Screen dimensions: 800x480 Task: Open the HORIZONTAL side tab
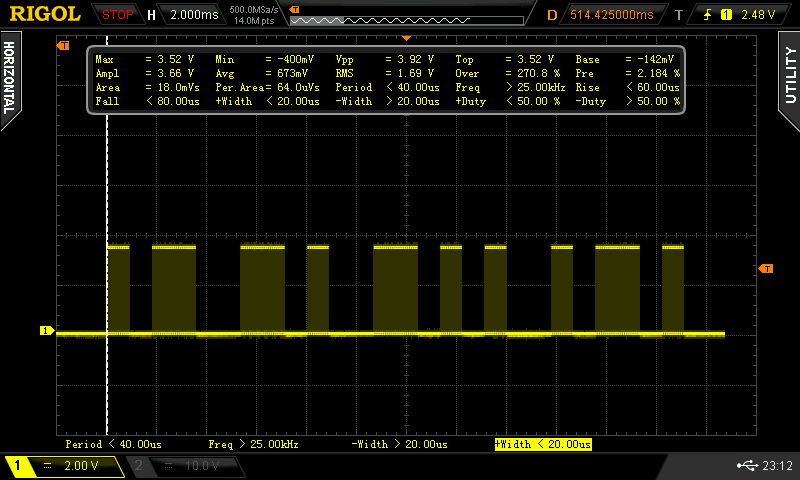tap(11, 79)
